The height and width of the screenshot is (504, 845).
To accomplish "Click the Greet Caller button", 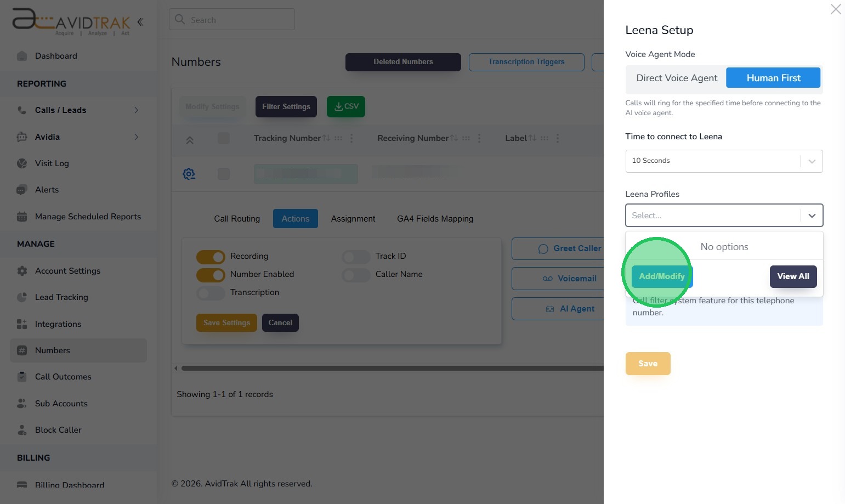I will tap(558, 249).
